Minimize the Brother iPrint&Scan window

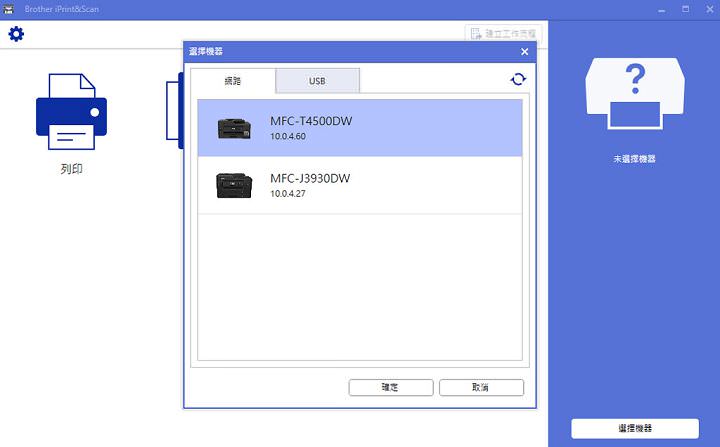[x=662, y=10]
